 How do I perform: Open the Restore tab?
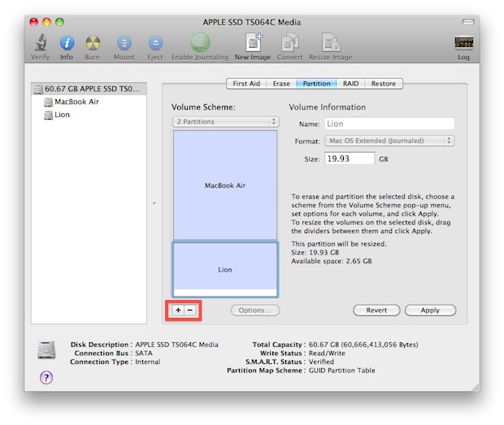point(383,84)
